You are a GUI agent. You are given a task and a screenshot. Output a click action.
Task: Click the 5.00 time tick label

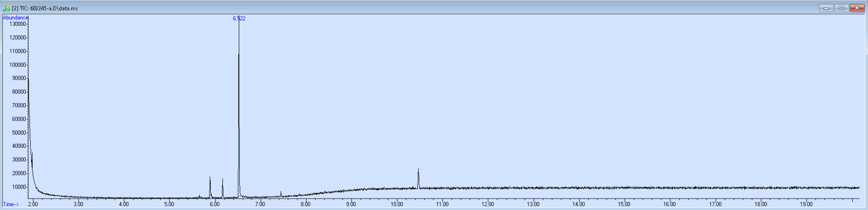[169, 204]
